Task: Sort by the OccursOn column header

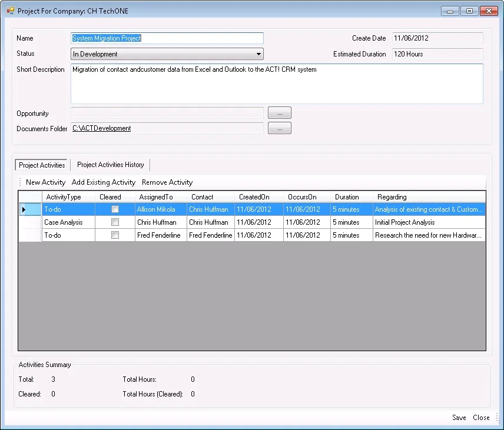Action: pos(307,197)
